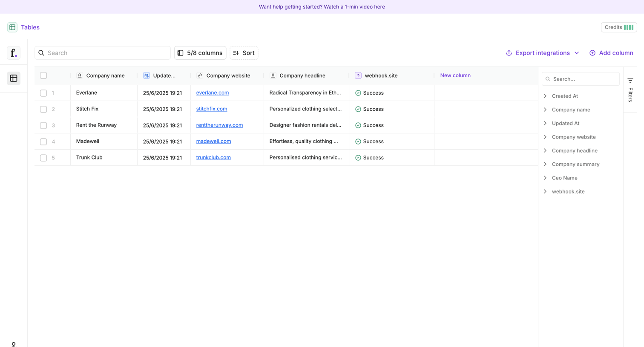
Task: Click the Add column button
Action: [611, 53]
